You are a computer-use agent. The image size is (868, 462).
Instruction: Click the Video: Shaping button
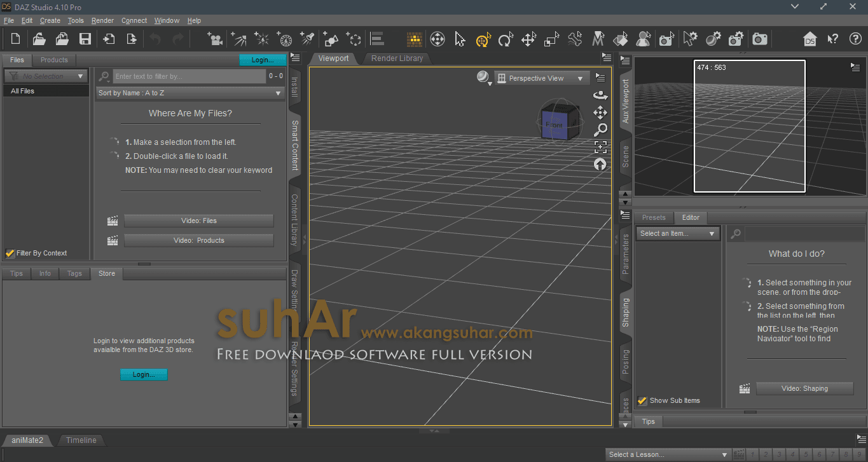click(805, 388)
